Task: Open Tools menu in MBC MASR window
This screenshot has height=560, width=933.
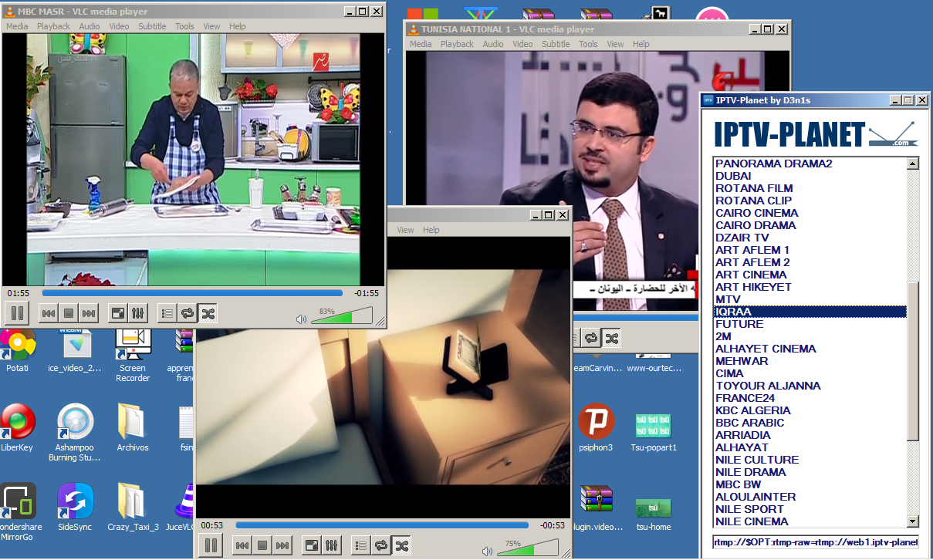Action: pyautogui.click(x=184, y=26)
